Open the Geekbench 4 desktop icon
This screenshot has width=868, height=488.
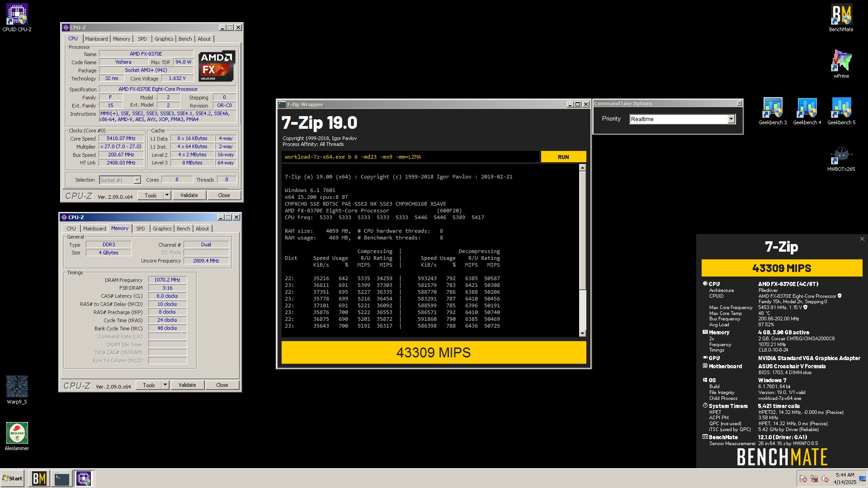[807, 111]
